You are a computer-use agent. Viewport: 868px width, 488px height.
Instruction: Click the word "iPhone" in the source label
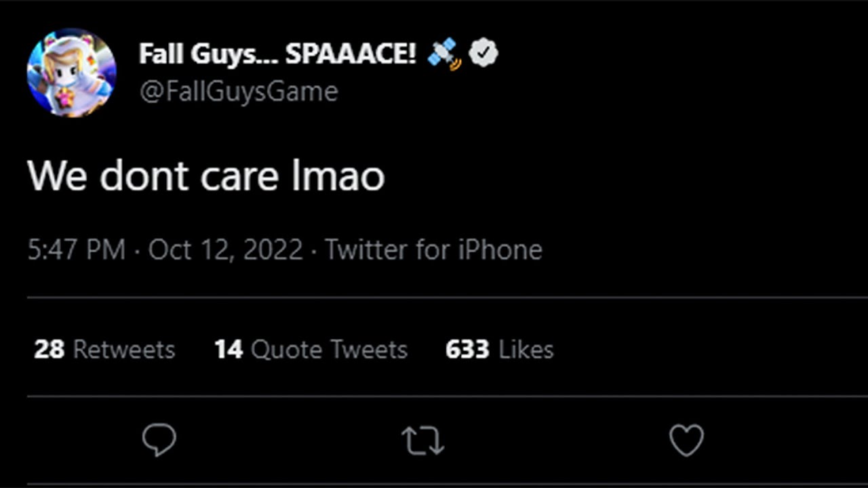500,250
